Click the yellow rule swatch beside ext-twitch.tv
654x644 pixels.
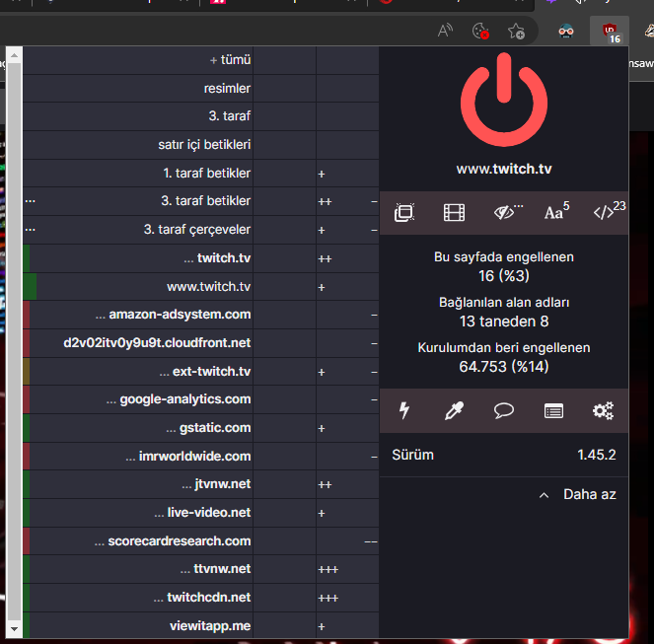(27, 371)
